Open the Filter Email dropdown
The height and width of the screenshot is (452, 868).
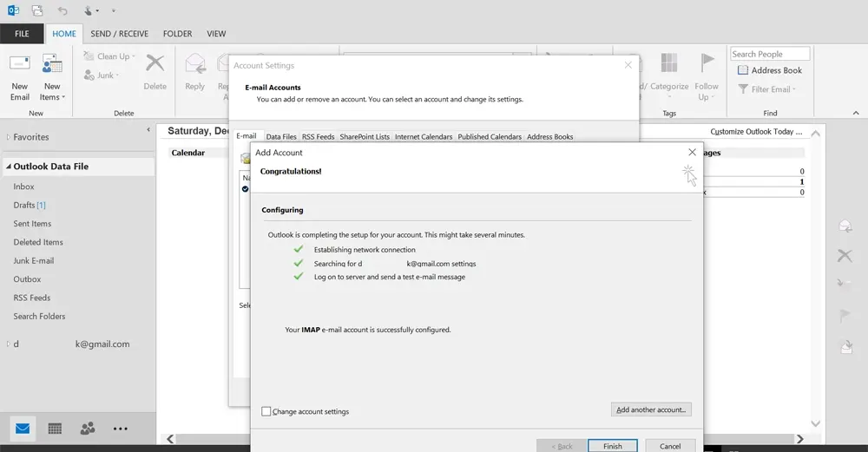tap(766, 89)
